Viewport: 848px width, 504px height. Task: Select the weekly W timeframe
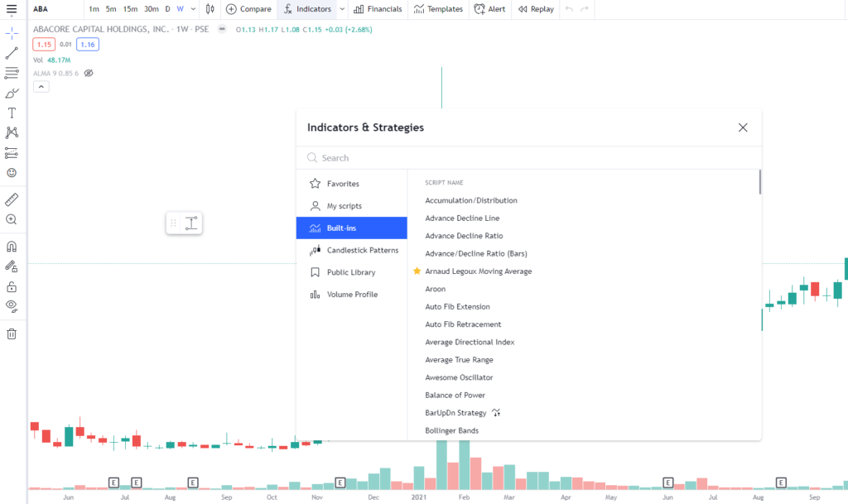tap(181, 9)
